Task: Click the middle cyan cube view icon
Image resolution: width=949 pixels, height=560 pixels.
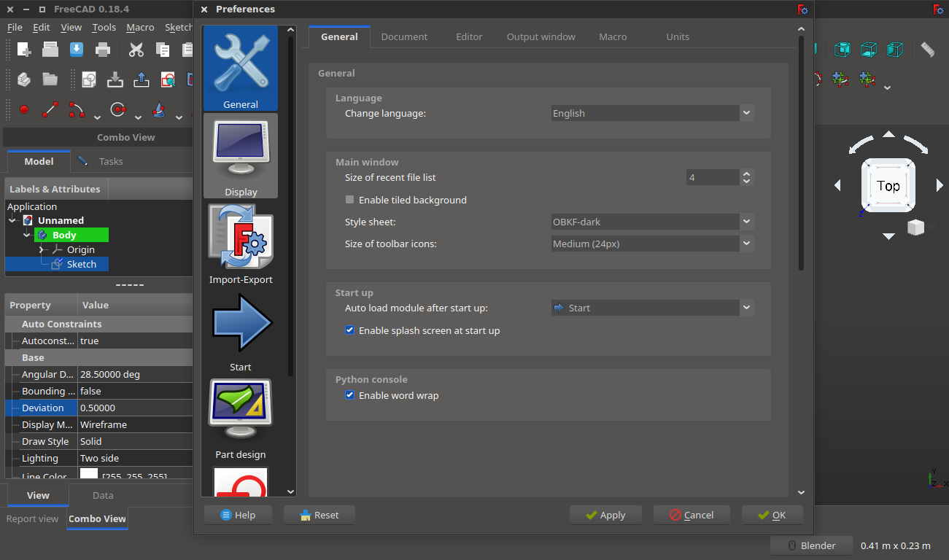Action: click(869, 50)
